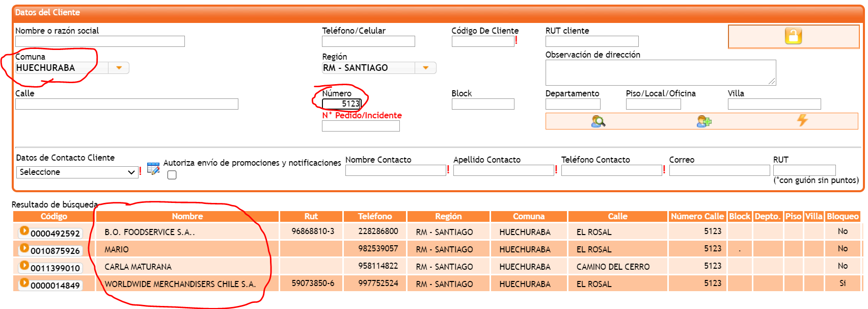Click the phone number 958114822
The height and width of the screenshot is (309, 868).
point(378,266)
